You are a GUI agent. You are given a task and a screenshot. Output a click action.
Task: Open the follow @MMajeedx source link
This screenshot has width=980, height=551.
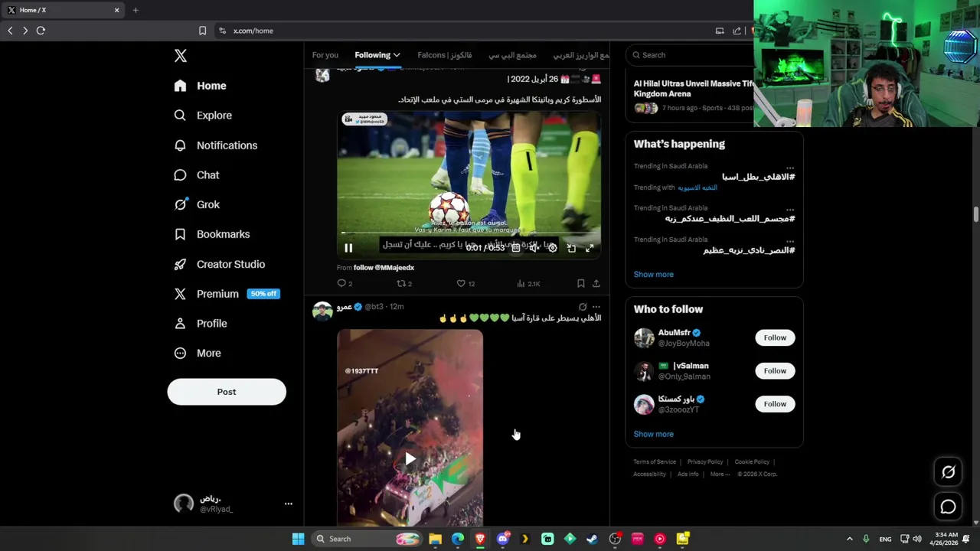pos(384,268)
